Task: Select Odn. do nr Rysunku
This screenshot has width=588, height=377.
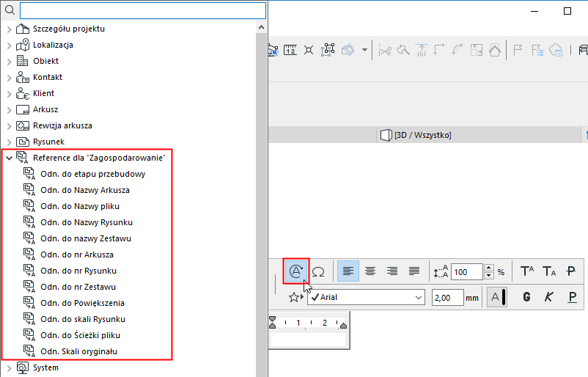Action: coord(78,271)
